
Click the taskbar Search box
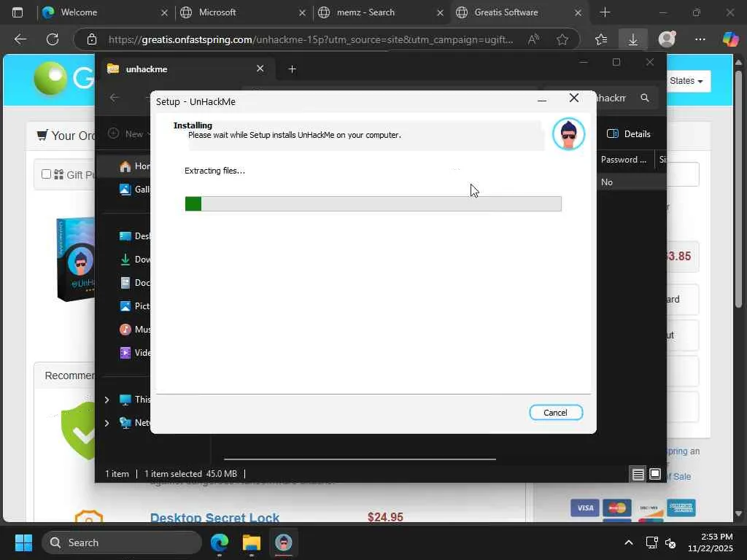click(122, 542)
